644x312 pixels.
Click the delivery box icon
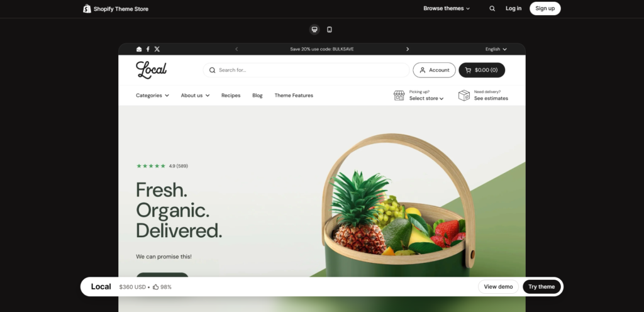click(464, 96)
